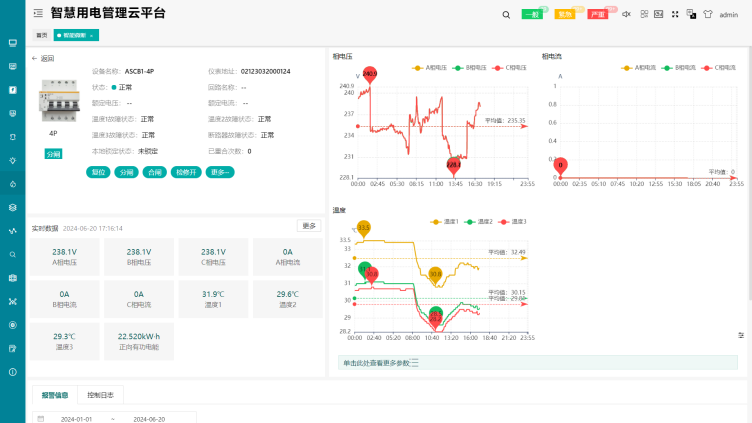Open the yellow 紧急 alarm badge

point(565,14)
